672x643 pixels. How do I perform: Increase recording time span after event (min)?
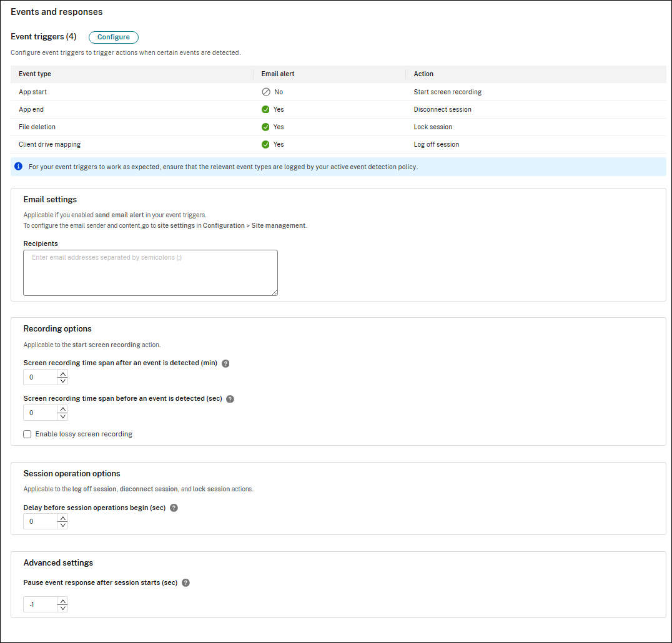pos(62,374)
